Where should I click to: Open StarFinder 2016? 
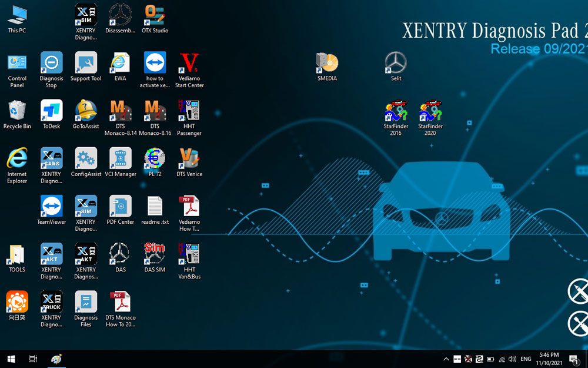[396, 118]
